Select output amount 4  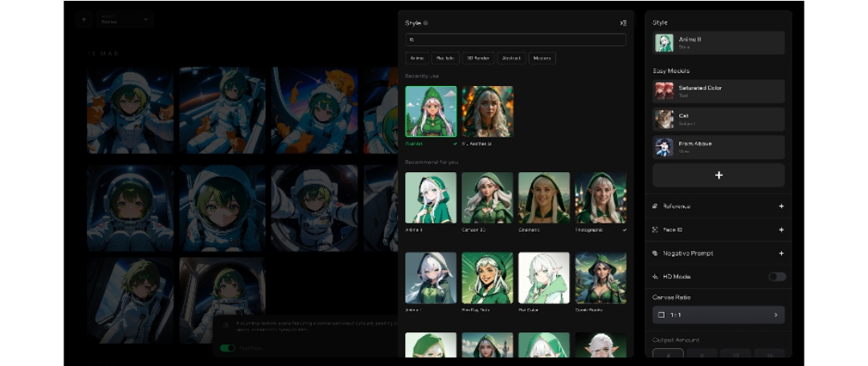[x=668, y=354]
